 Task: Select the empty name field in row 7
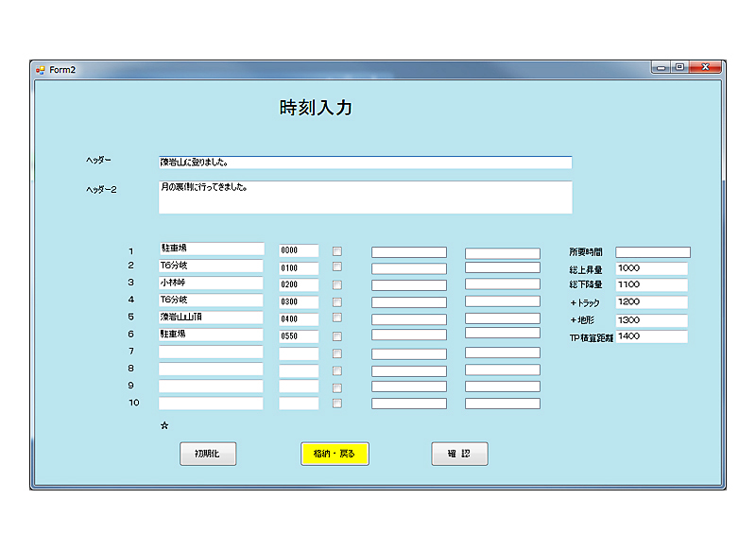point(211,352)
